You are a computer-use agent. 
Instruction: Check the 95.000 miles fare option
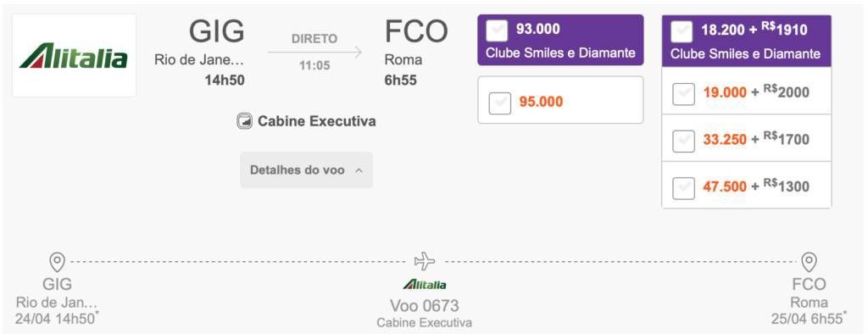(x=500, y=103)
